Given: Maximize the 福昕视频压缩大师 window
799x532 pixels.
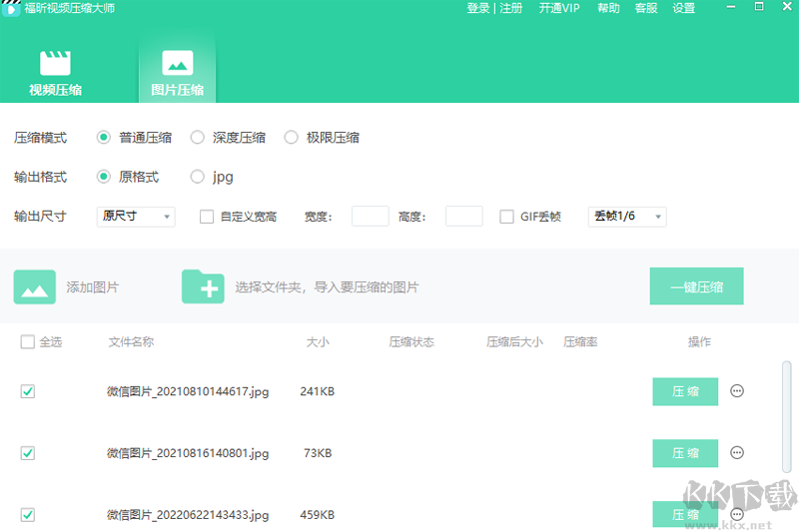Looking at the screenshot, I should pos(759,7).
